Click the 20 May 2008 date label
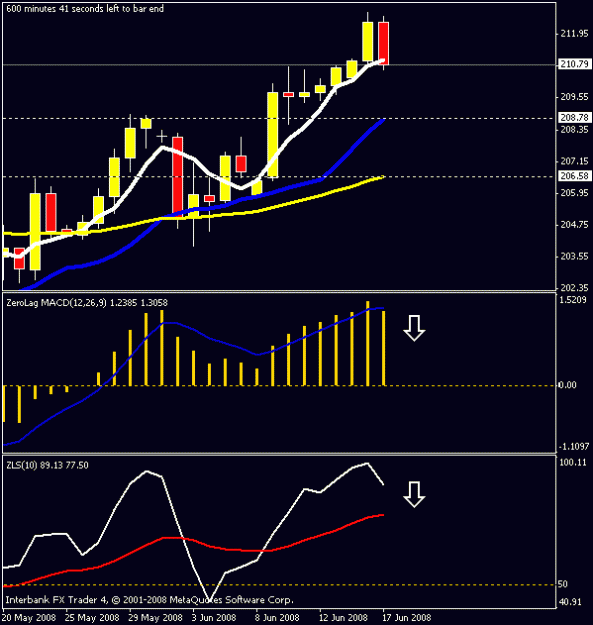Viewport: 593px width, 625px height. (29, 618)
